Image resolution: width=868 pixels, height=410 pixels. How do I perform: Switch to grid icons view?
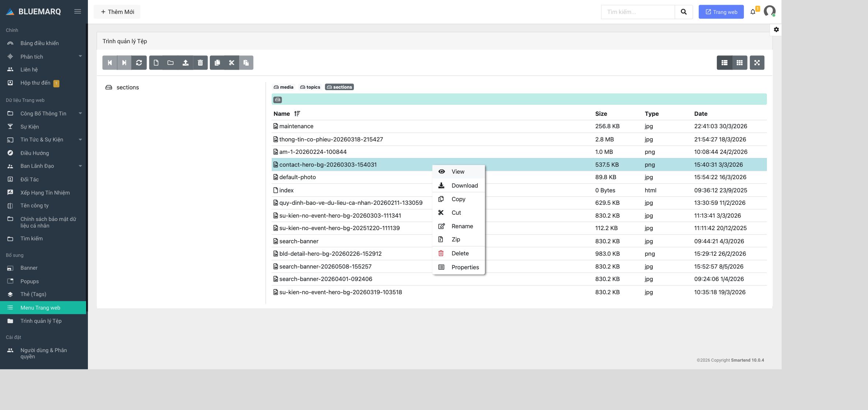[740, 63]
